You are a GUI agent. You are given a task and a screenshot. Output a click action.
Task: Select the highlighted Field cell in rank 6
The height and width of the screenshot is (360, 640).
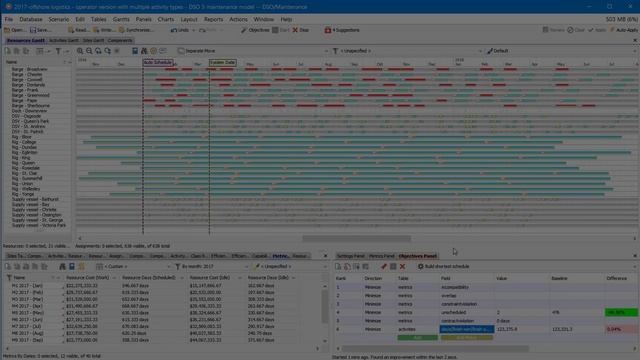(467, 329)
